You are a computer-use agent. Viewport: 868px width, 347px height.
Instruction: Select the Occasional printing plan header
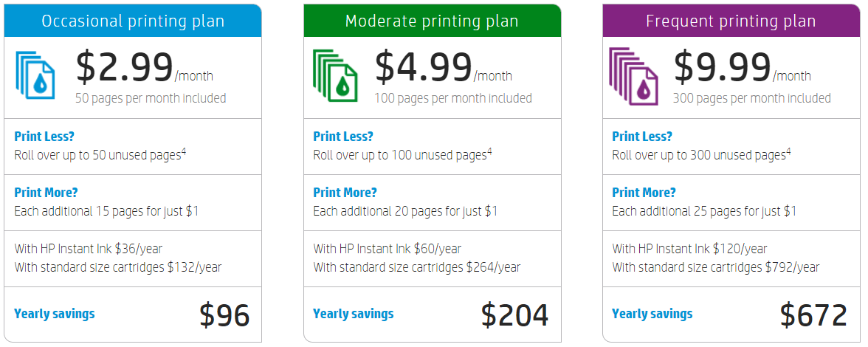[x=133, y=21]
